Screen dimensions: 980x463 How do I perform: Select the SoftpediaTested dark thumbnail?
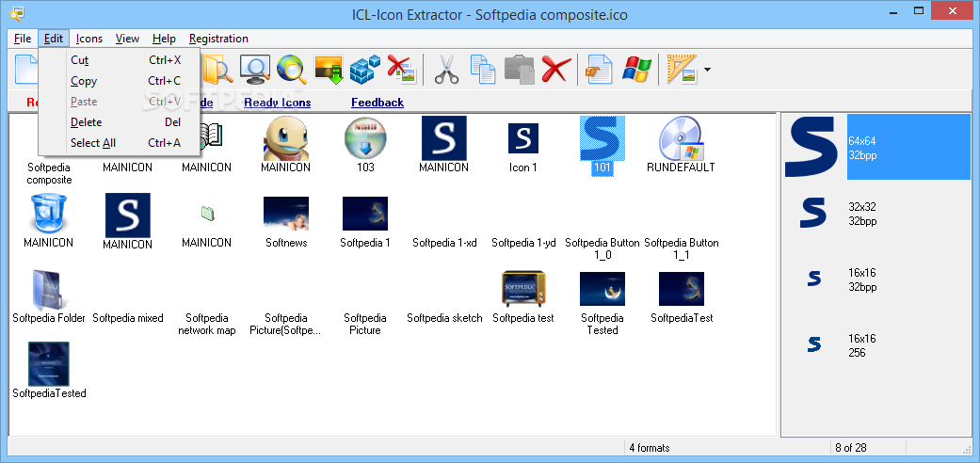49,363
